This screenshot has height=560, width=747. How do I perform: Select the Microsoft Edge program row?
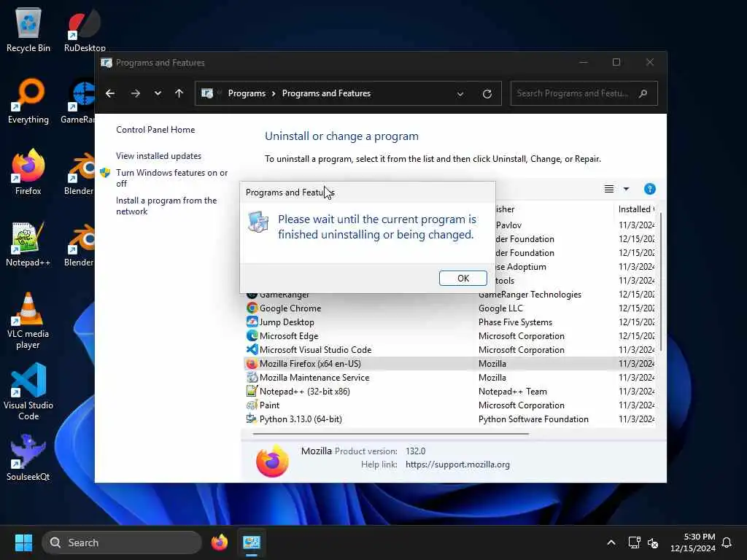pyautogui.click(x=451, y=335)
